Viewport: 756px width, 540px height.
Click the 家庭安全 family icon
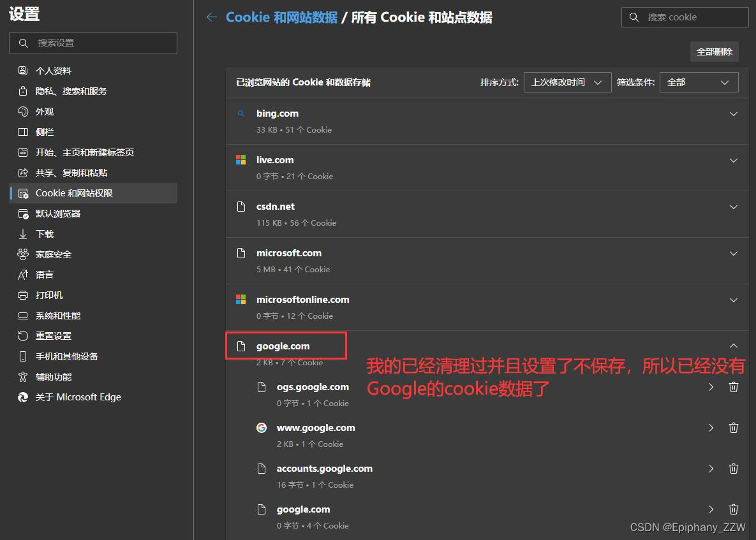point(23,254)
